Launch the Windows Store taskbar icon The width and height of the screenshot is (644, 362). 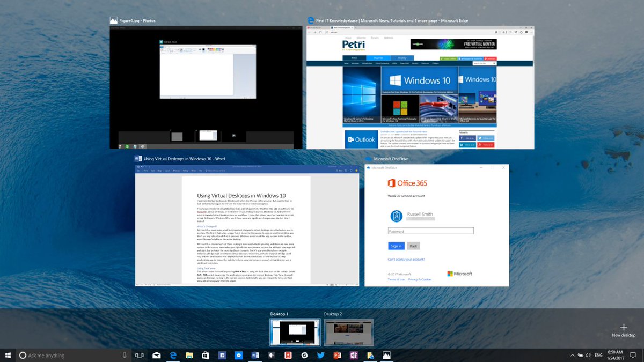[206, 355]
